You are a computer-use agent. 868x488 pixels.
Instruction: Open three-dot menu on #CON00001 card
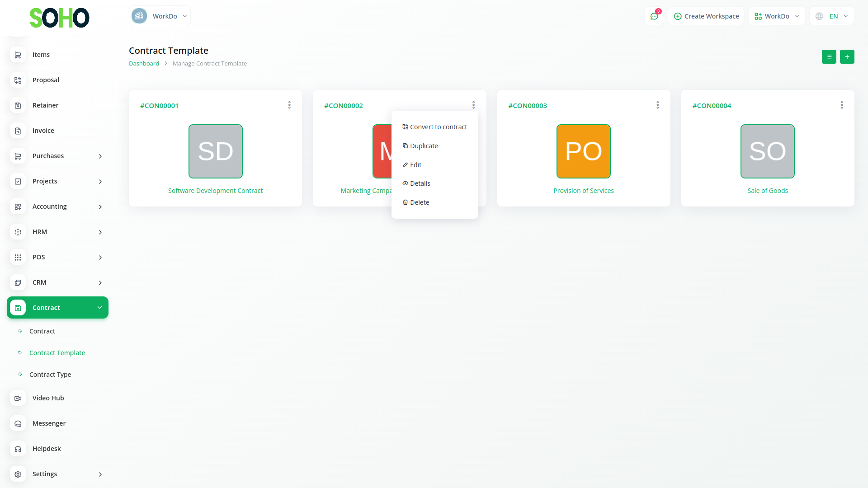[289, 105]
